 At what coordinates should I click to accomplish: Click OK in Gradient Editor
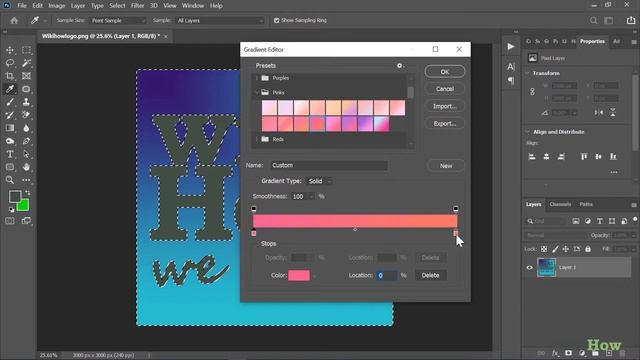point(444,72)
